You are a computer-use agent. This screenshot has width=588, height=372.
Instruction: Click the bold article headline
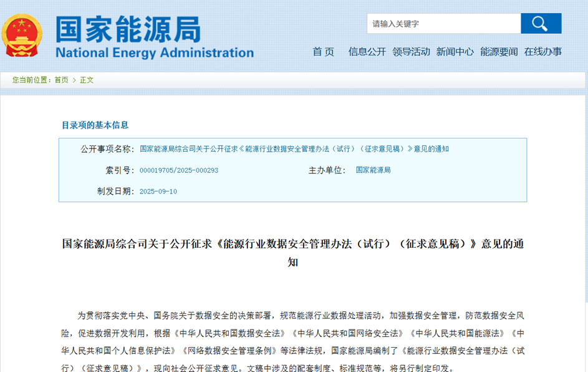click(293, 243)
